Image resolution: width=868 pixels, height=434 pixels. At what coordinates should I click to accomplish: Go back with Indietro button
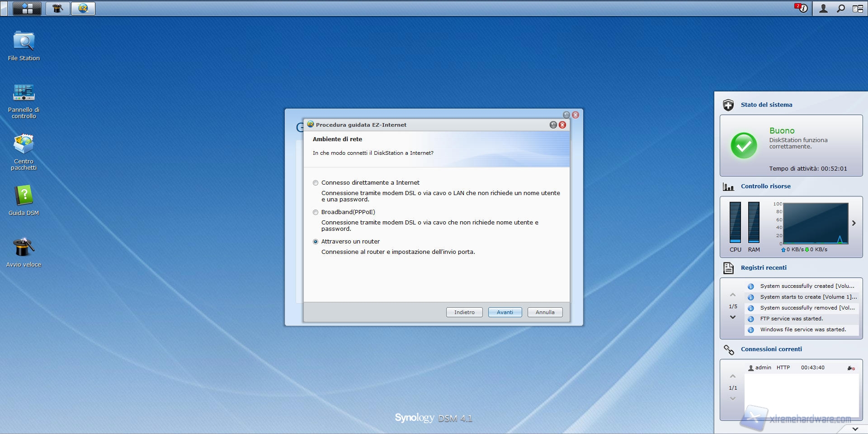[464, 312]
